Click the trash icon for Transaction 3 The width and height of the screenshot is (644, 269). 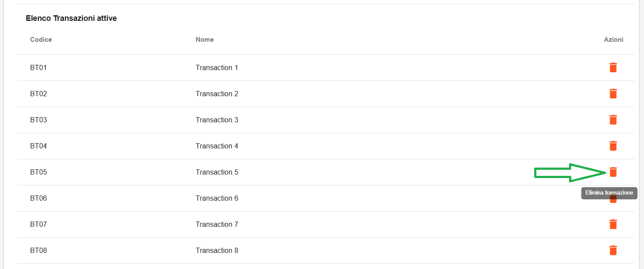pyautogui.click(x=613, y=120)
